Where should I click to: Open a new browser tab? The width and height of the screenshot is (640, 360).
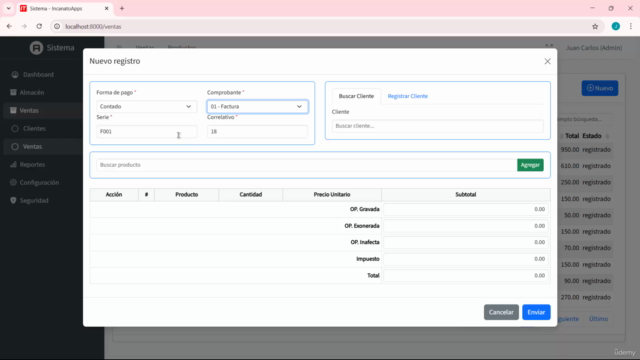pyautogui.click(x=122, y=8)
